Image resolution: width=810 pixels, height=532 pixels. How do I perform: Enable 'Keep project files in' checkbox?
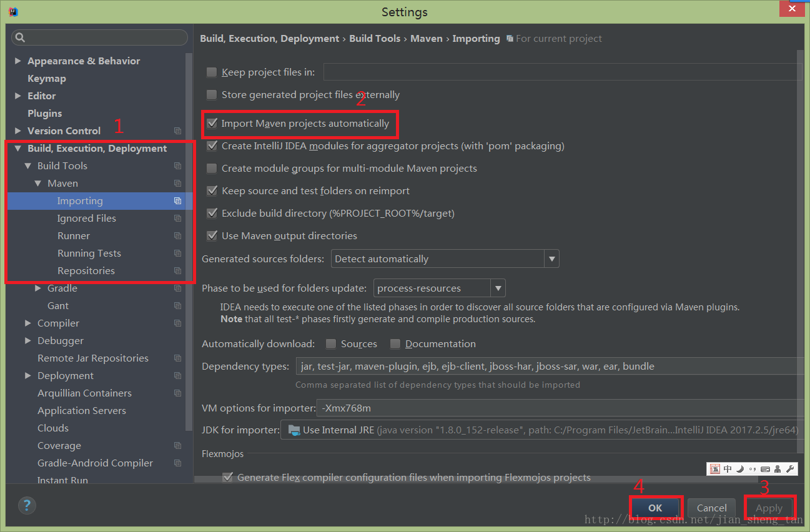click(x=212, y=72)
